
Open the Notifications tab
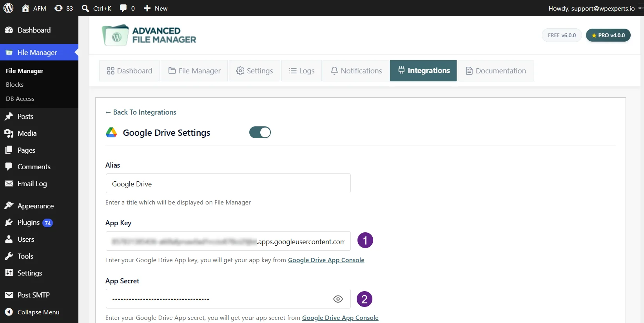pyautogui.click(x=356, y=71)
